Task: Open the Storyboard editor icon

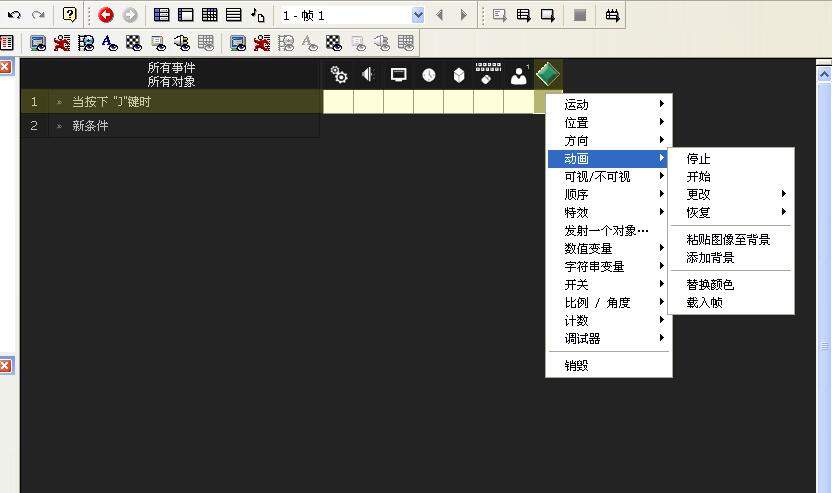Action: click(x=161, y=15)
